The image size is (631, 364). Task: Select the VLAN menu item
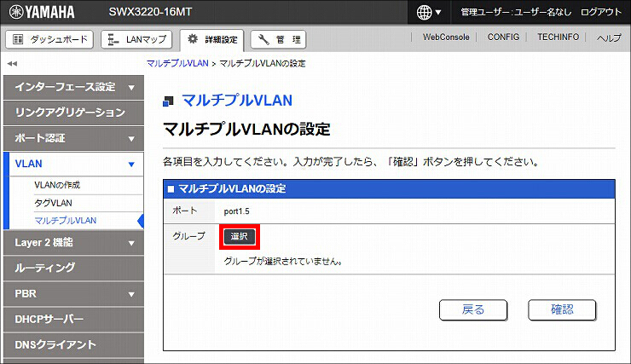click(73, 164)
